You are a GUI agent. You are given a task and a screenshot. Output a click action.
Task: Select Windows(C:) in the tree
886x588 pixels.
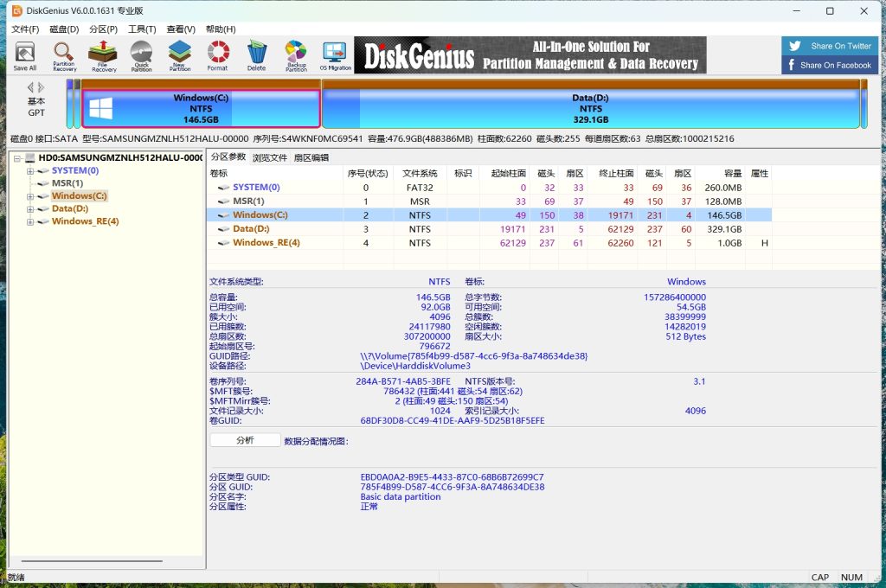coord(79,195)
